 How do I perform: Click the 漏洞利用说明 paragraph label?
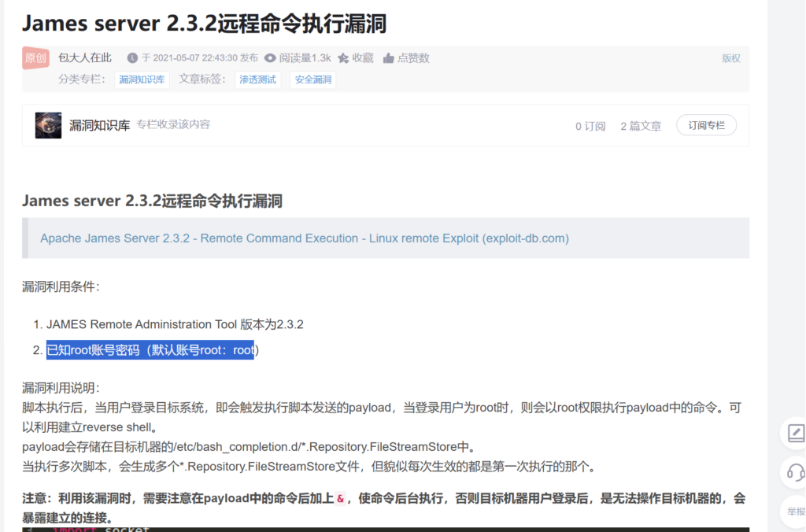pyautogui.click(x=61, y=388)
